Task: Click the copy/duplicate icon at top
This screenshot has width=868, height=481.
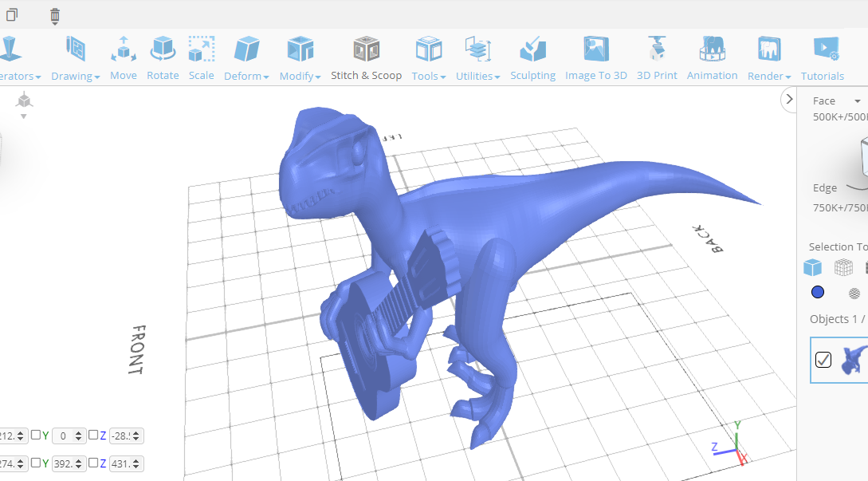Action: [11, 14]
